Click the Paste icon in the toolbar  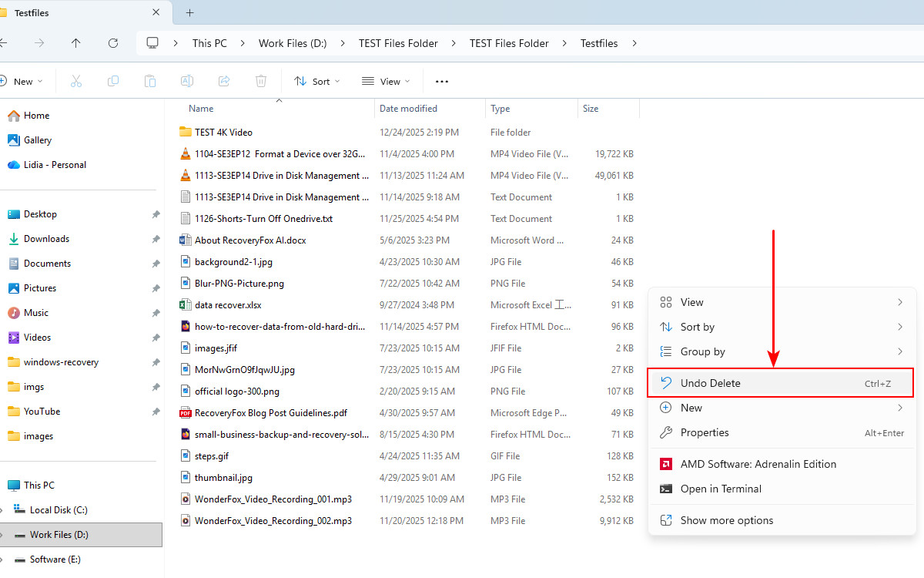pyautogui.click(x=149, y=80)
